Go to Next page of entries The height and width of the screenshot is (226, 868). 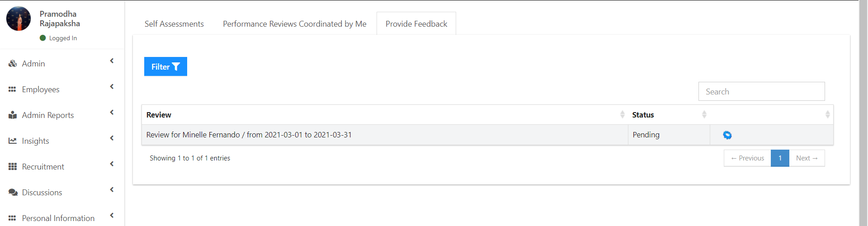pos(807,158)
